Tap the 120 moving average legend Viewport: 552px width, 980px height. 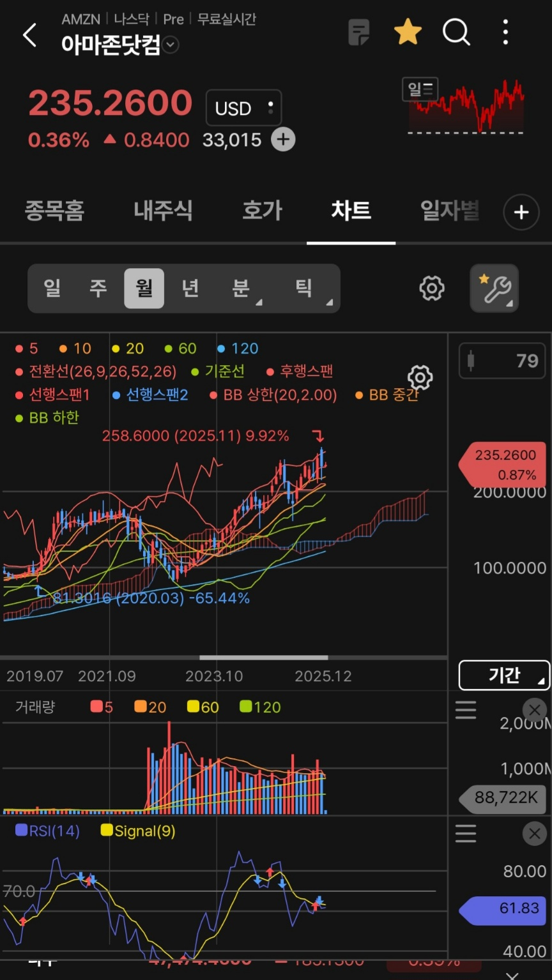pyautogui.click(x=238, y=348)
